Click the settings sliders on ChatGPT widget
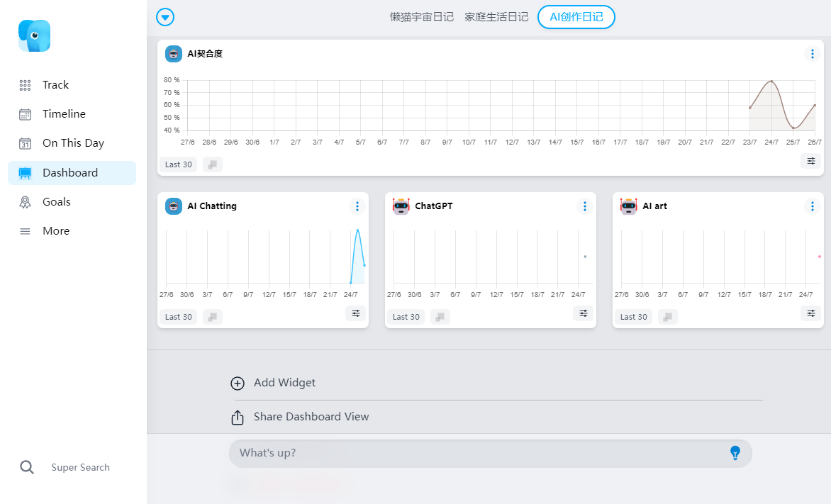831x504 pixels. [583, 313]
